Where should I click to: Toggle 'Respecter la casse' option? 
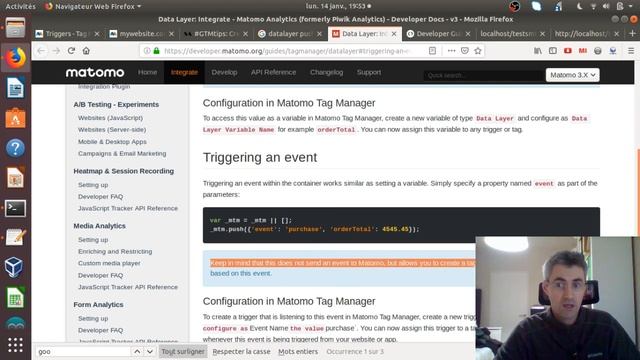tap(241, 351)
